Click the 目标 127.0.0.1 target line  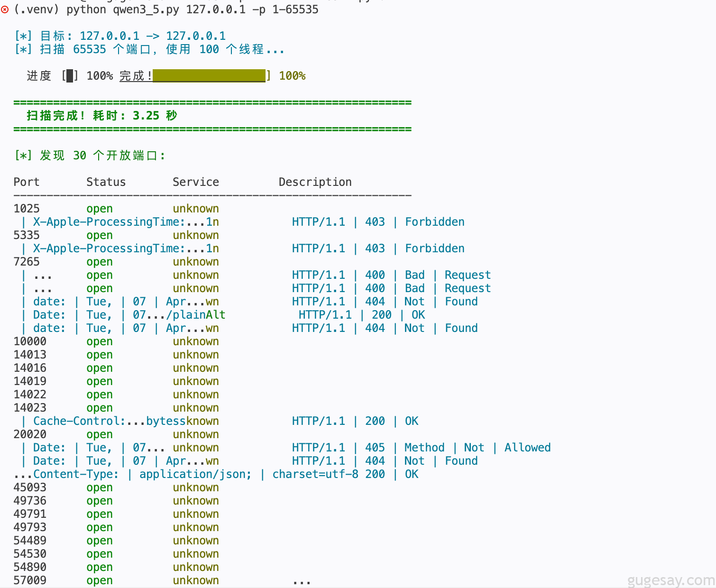[120, 36]
